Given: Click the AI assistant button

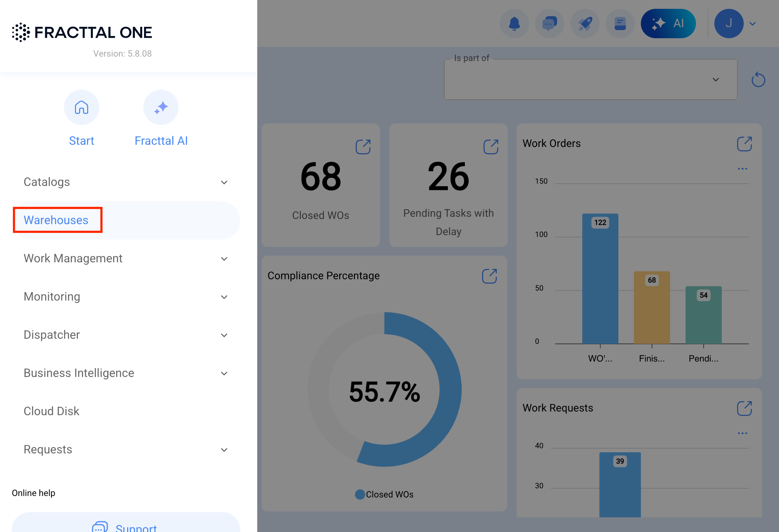Looking at the screenshot, I should click(x=668, y=24).
